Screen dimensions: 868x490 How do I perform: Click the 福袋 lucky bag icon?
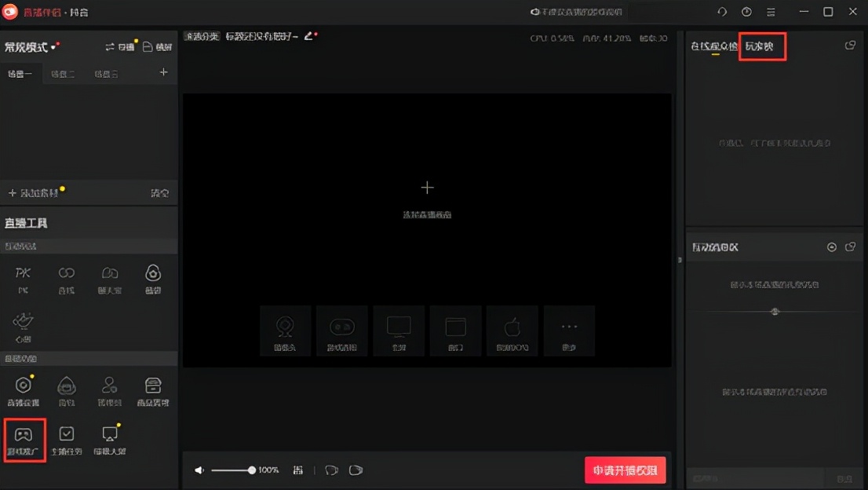click(153, 275)
